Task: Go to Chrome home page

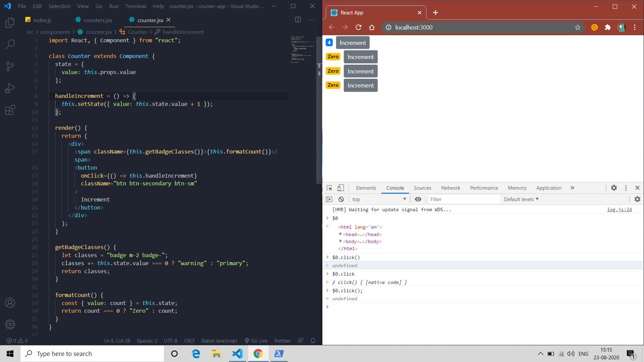Action: coord(371,27)
